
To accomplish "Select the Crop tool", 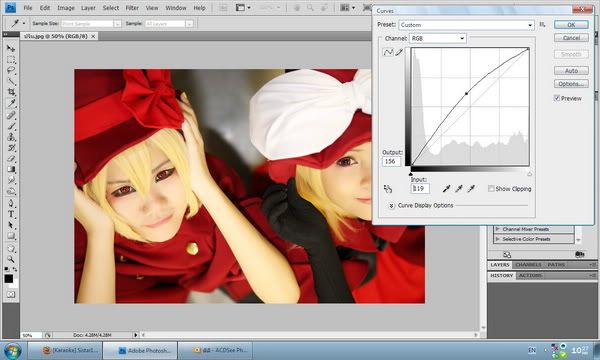I will tap(11, 92).
